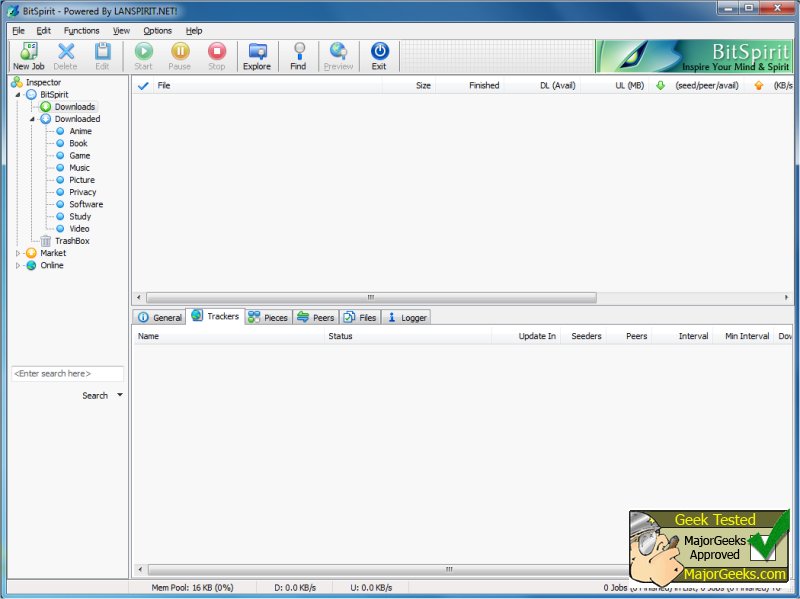Open the File menu
800x599 pixels.
click(x=18, y=31)
